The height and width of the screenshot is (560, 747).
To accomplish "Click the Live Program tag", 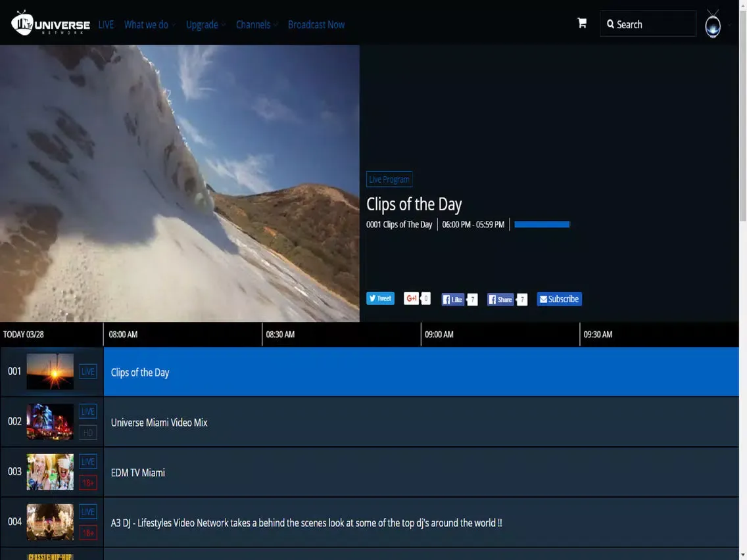I will tap(389, 179).
